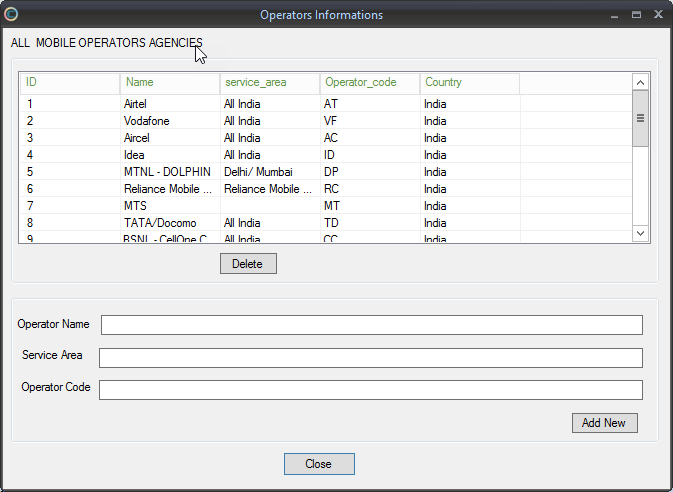Select the TATA/Docomo row
This screenshot has width=673, height=492.
coord(326,223)
